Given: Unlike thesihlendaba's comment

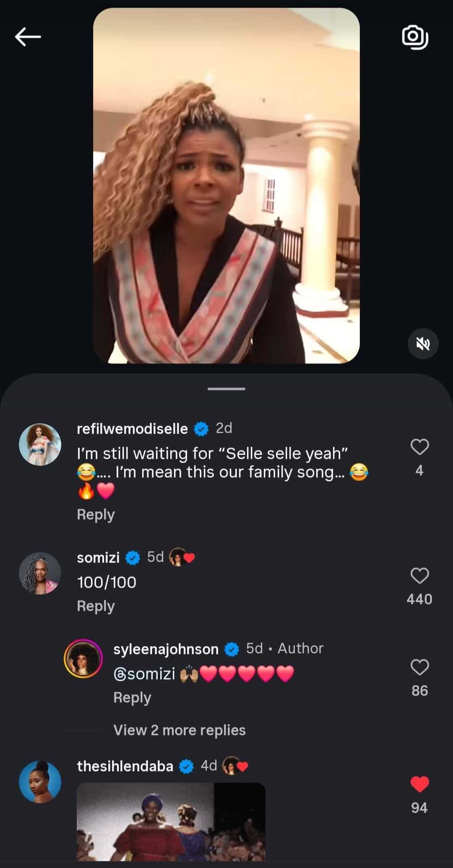Looking at the screenshot, I should tap(419, 784).
